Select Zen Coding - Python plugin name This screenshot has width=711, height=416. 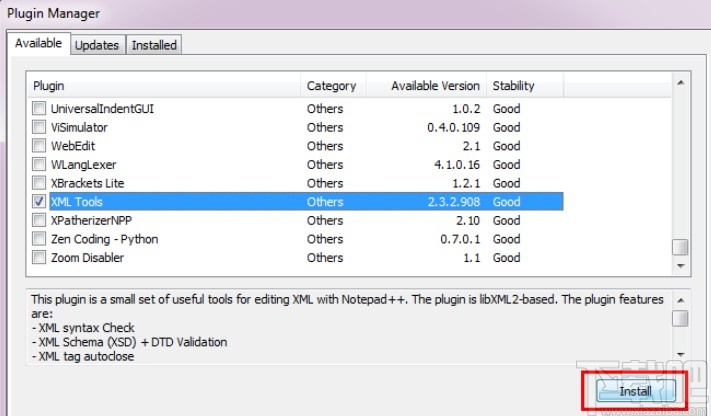click(x=104, y=239)
